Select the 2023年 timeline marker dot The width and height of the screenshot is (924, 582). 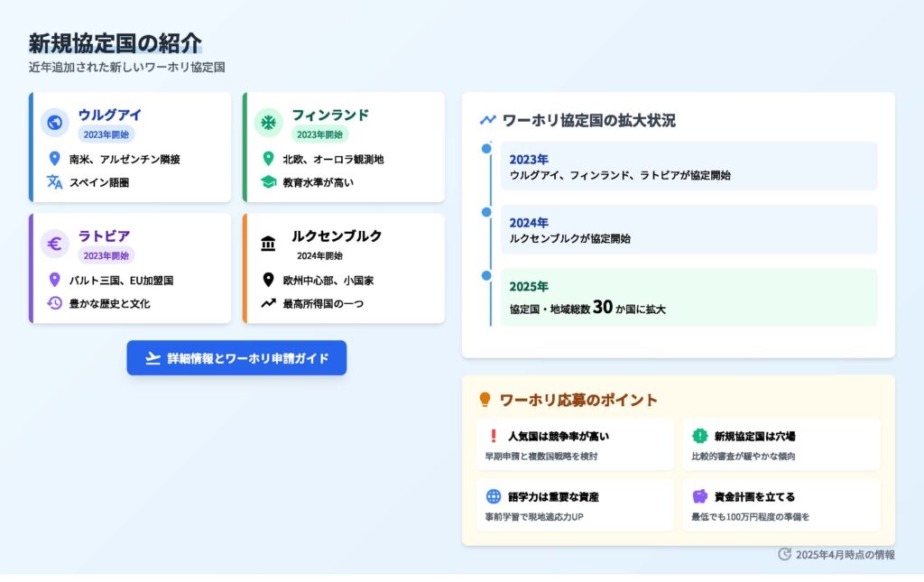coord(486,149)
